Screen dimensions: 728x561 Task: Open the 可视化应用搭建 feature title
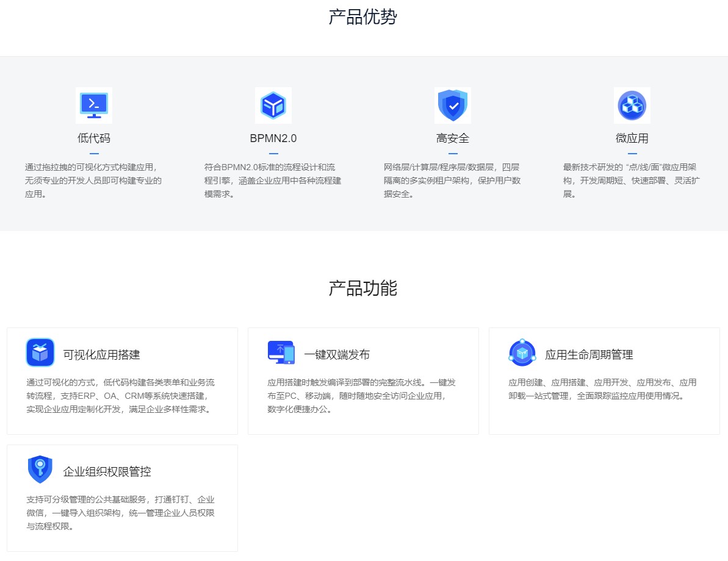[x=101, y=355]
